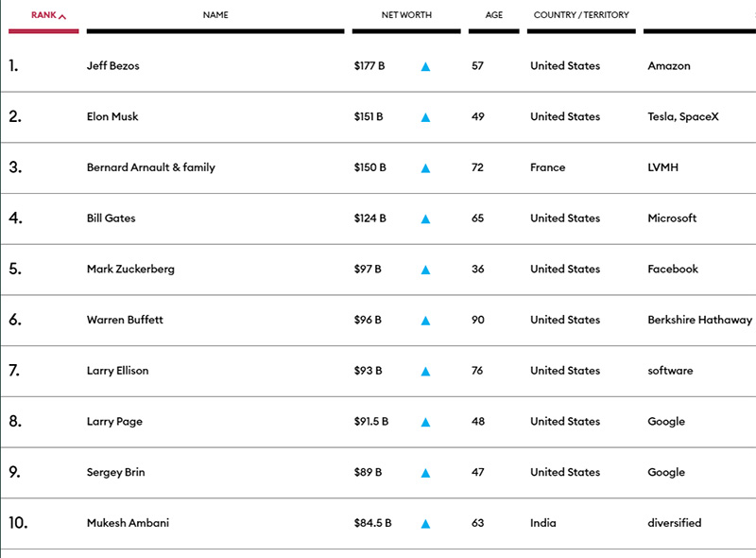
Task: Sort the table by Age header
Action: tap(494, 15)
